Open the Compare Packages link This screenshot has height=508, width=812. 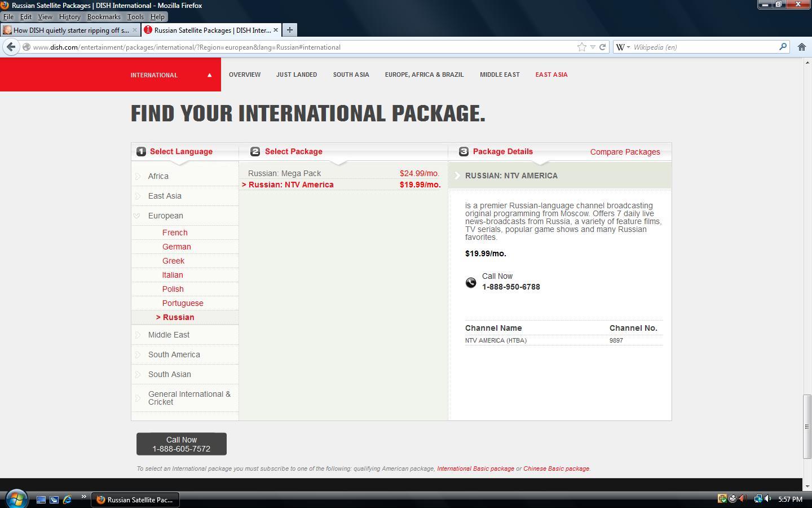coord(625,152)
